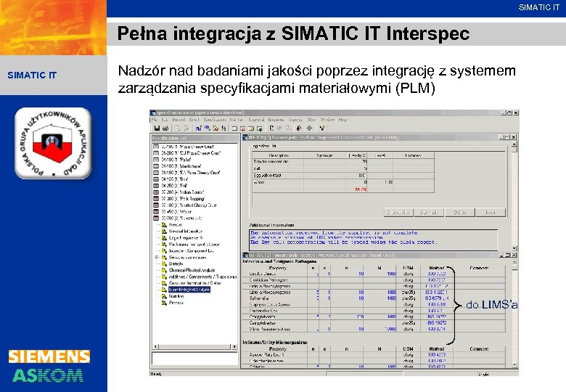Screen dimensions: 566x392
Task: Click the window-layout icon with yellow accent
Action: [251, 128]
